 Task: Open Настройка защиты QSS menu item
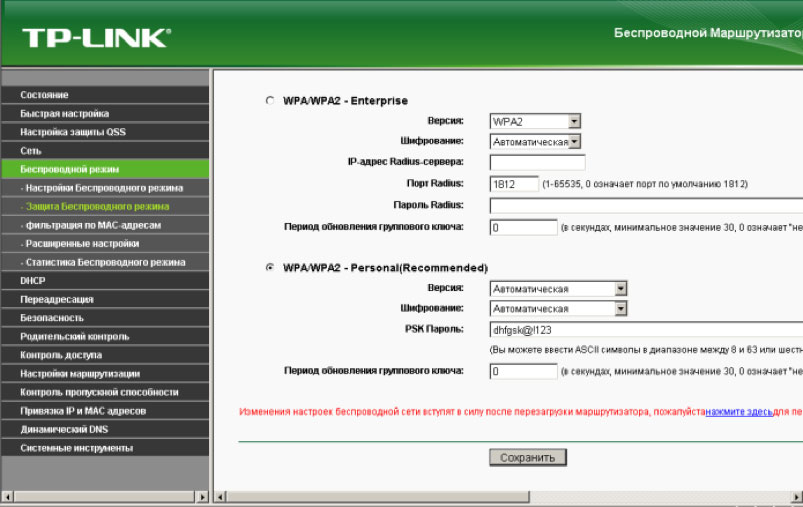click(105, 132)
